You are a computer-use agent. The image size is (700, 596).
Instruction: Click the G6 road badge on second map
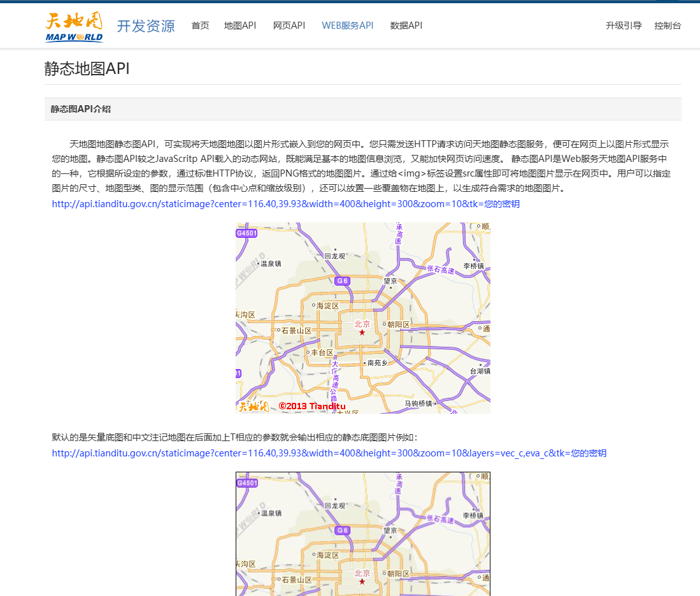[x=343, y=530]
